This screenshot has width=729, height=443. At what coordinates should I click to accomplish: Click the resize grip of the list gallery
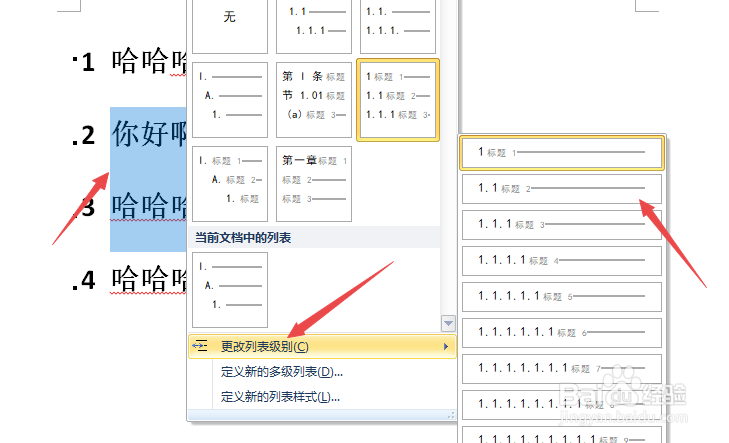tap(451, 416)
